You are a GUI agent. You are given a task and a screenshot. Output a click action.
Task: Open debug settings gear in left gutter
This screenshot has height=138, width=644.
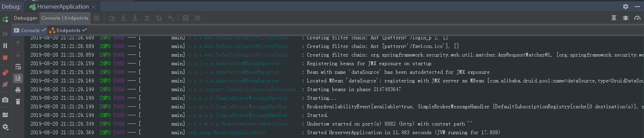click(x=5, y=127)
